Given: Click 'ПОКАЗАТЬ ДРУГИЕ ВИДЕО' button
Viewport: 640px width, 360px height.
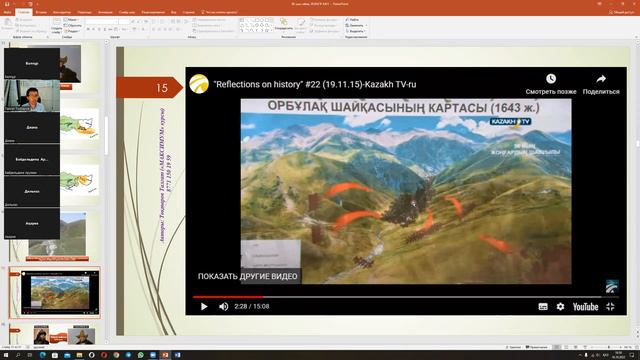Looking at the screenshot, I should pos(247,276).
